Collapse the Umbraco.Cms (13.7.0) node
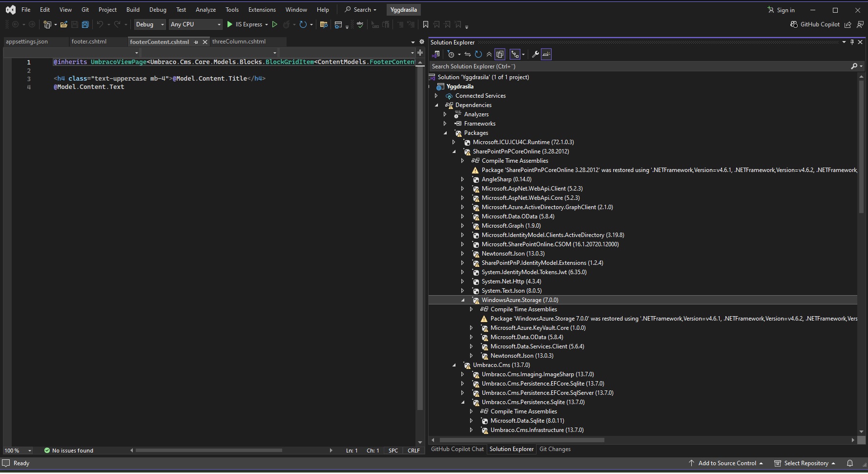The height and width of the screenshot is (474, 868). coord(454,366)
